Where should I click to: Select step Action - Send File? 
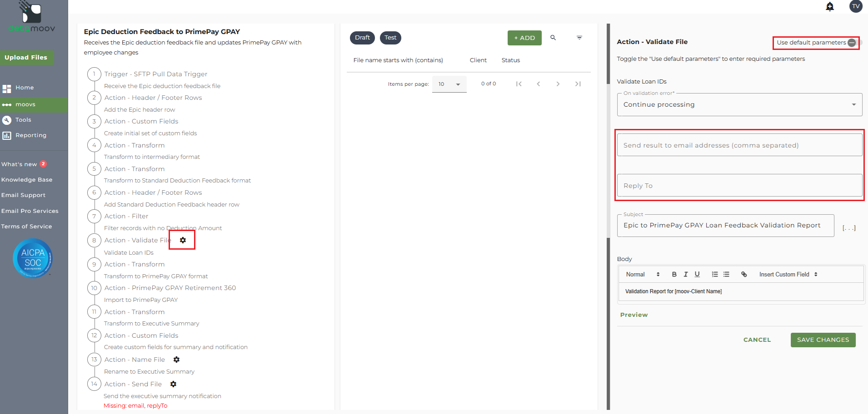coord(133,384)
